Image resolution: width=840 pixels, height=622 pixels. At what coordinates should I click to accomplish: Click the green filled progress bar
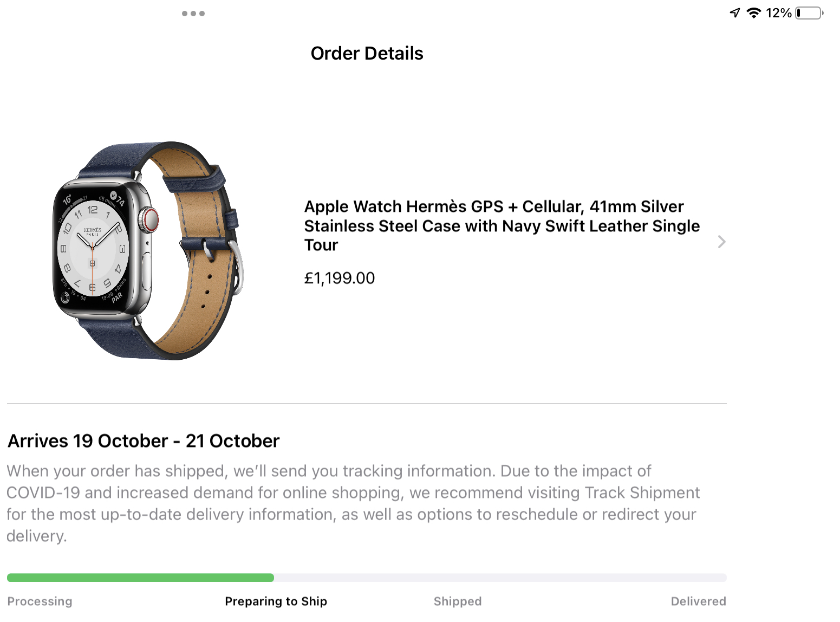140,578
